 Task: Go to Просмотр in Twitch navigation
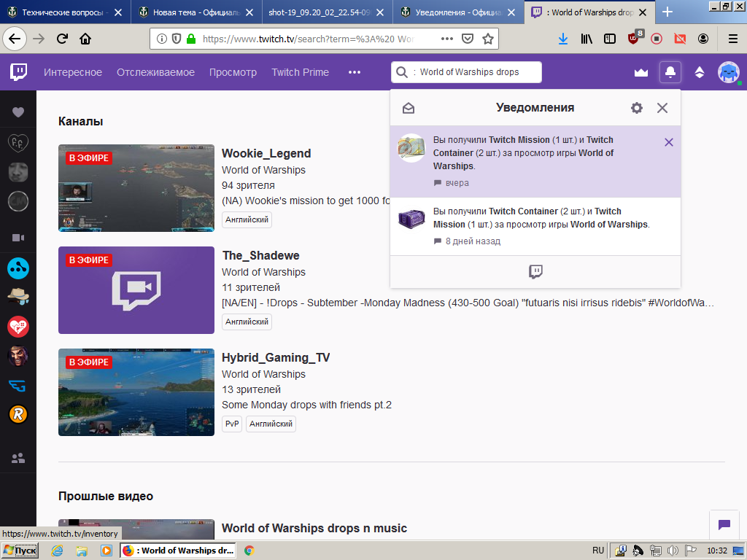coord(233,72)
